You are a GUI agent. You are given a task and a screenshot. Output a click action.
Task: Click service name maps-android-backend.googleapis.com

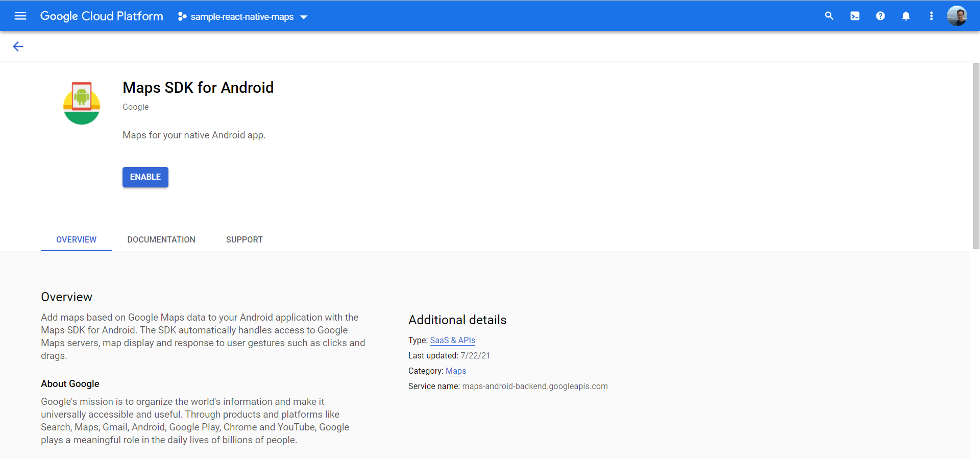click(535, 386)
